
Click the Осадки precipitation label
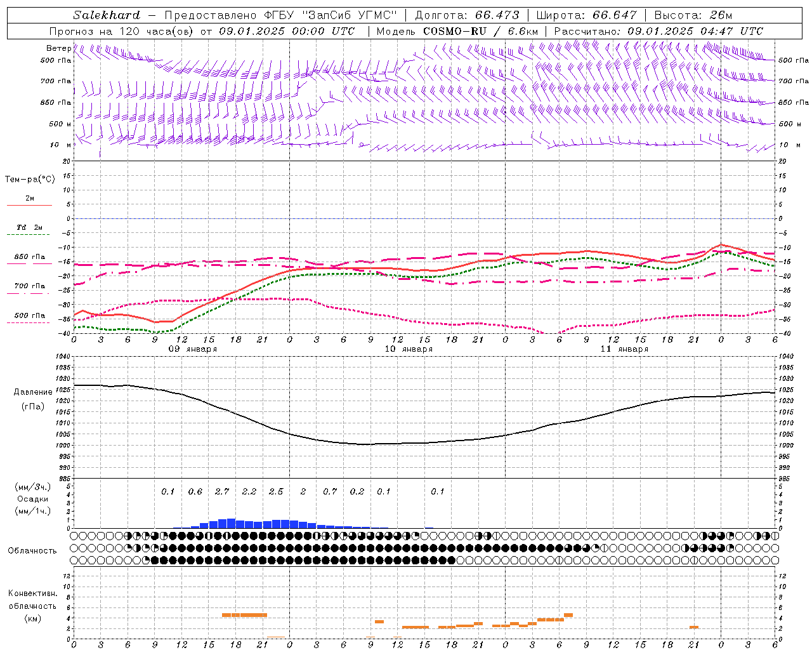32,499
